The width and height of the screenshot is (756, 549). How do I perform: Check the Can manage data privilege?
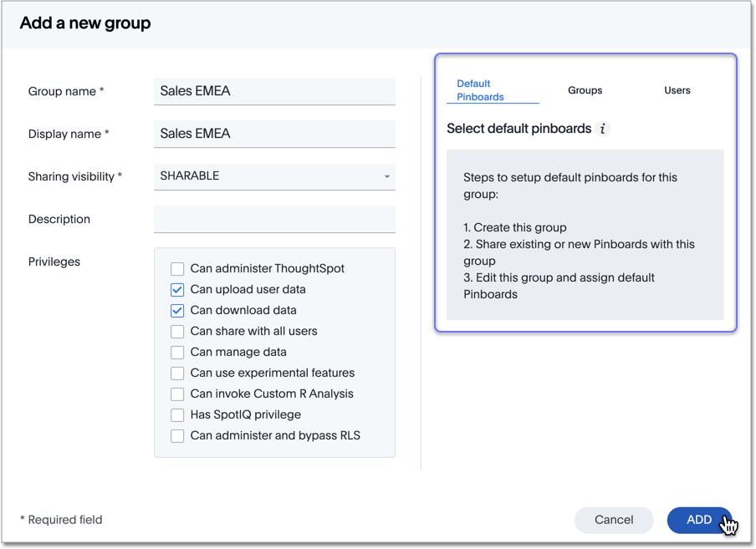(177, 352)
